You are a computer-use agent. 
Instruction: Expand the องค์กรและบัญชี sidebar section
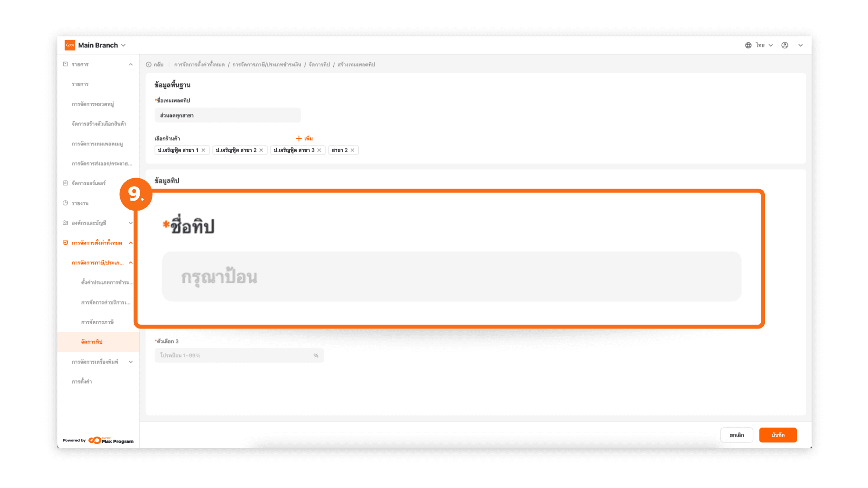click(x=131, y=223)
